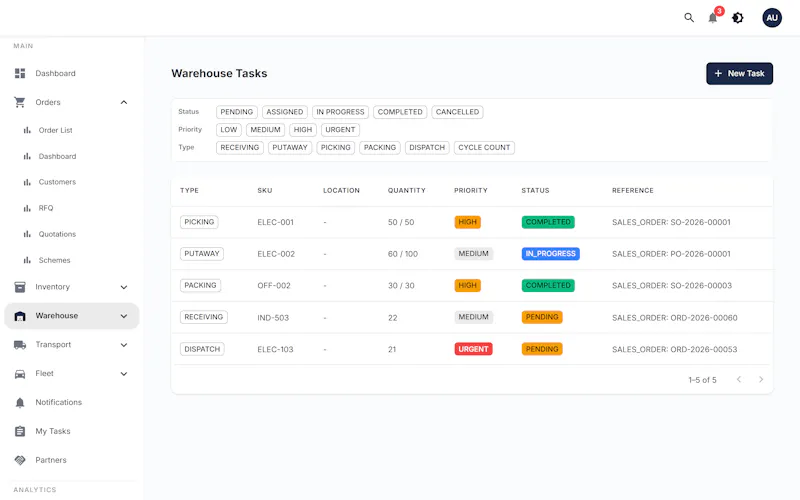
Task: Click the New Task button
Action: tap(739, 73)
